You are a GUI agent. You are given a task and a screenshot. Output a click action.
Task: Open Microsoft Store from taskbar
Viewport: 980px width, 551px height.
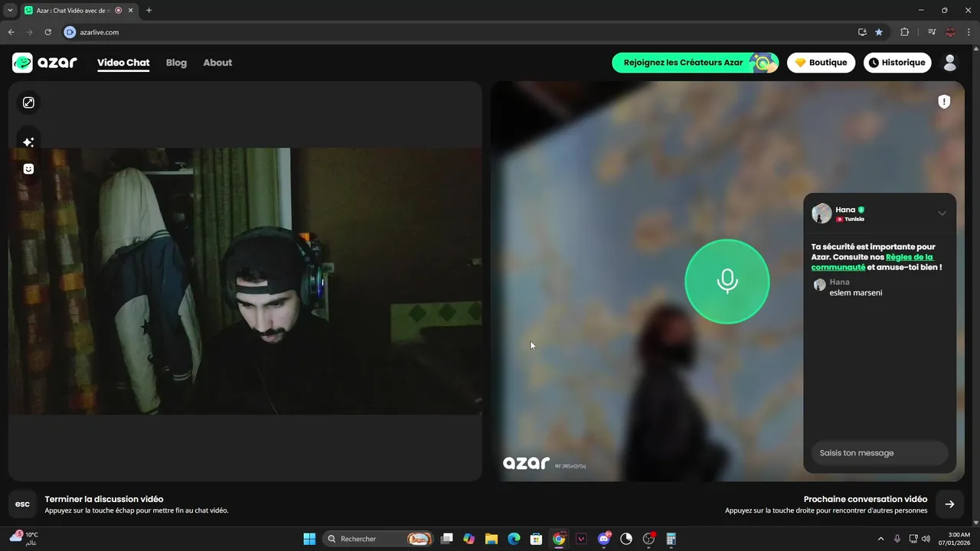click(x=537, y=539)
